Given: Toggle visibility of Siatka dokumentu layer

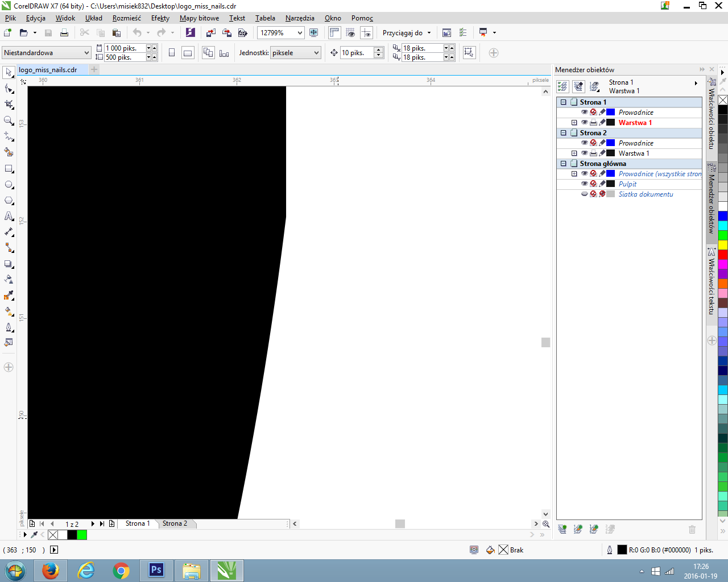Looking at the screenshot, I should 584,194.
